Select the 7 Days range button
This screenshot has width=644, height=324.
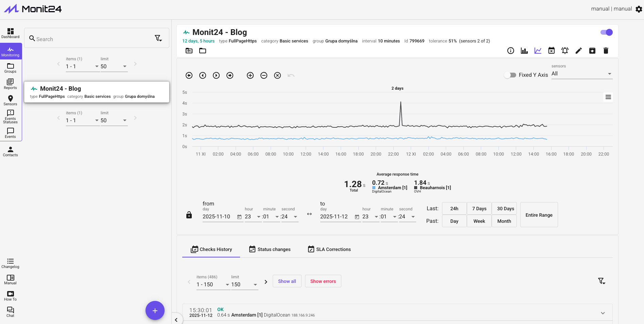coord(479,209)
